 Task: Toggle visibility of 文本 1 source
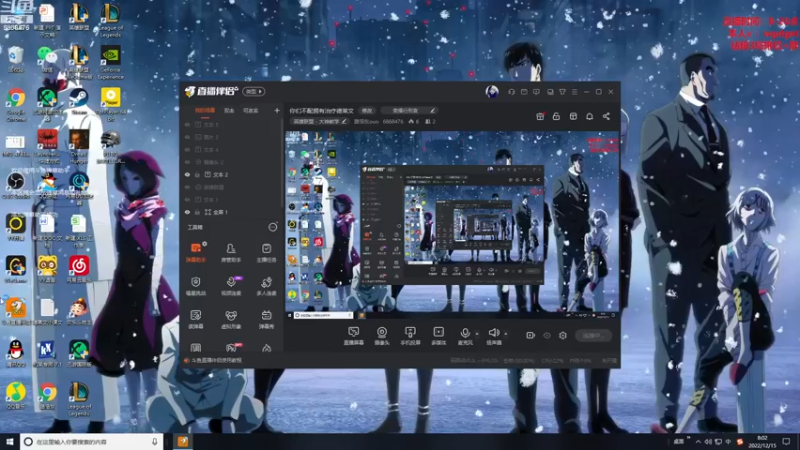[187, 199]
